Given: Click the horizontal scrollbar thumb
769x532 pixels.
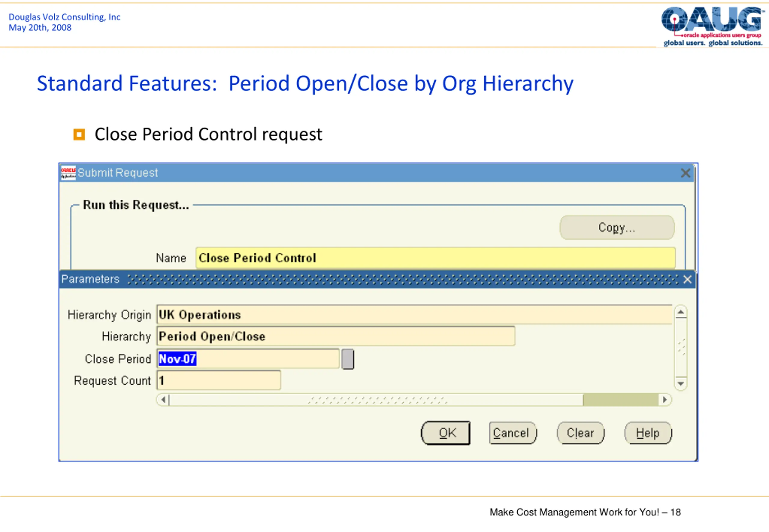Looking at the screenshot, I should (x=376, y=399).
